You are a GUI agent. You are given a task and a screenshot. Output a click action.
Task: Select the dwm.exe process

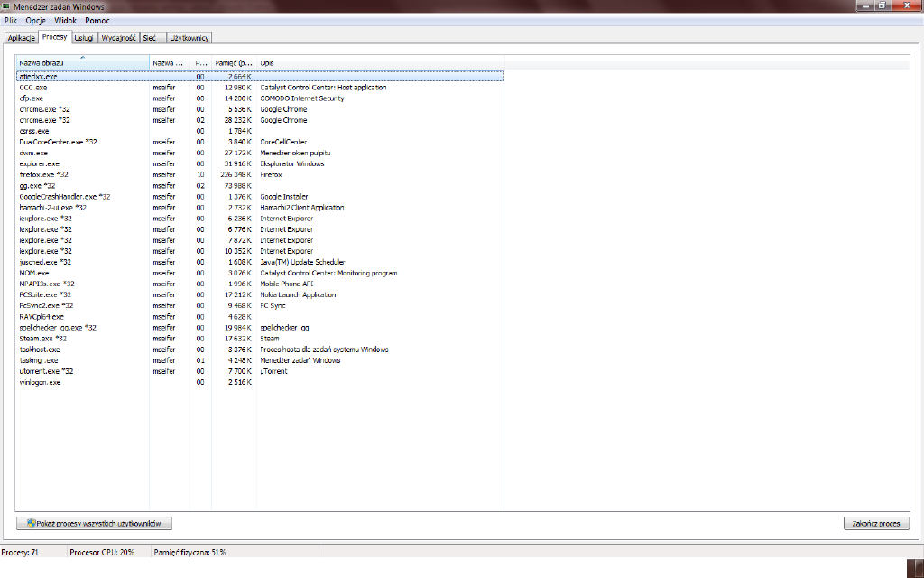tap(260, 153)
